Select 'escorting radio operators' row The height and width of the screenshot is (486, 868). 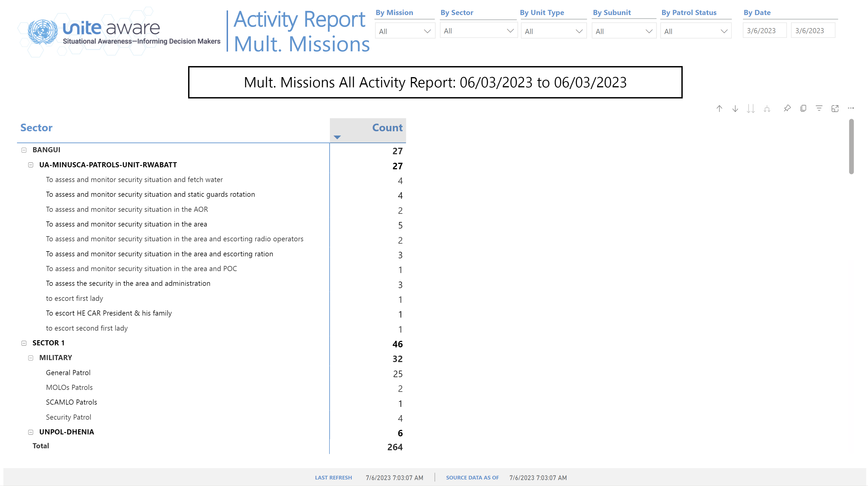(211, 239)
